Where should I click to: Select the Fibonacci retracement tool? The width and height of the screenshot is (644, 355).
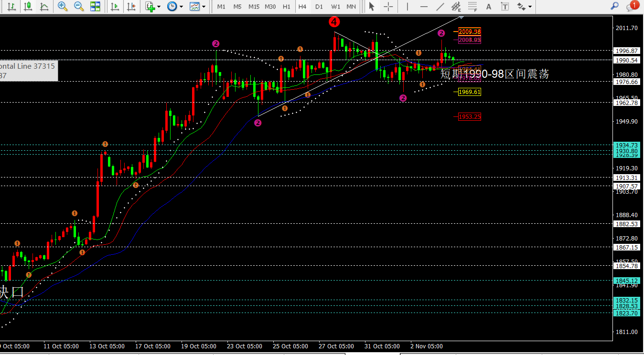click(472, 7)
